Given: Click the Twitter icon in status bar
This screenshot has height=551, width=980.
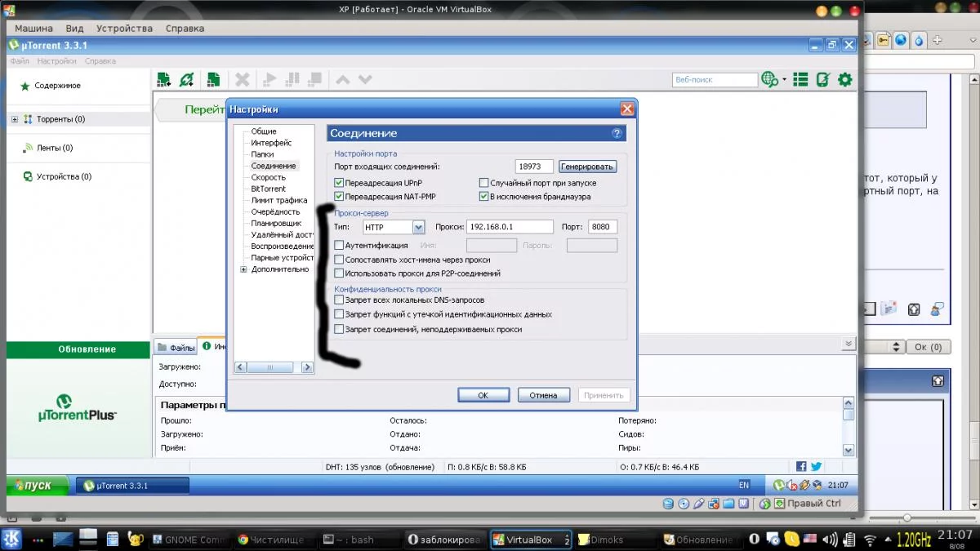Looking at the screenshot, I should (x=816, y=466).
